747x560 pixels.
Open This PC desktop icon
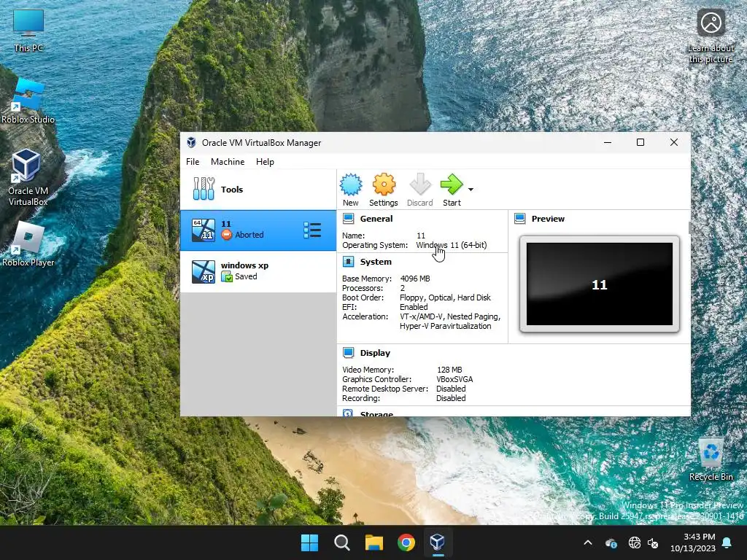pyautogui.click(x=28, y=31)
